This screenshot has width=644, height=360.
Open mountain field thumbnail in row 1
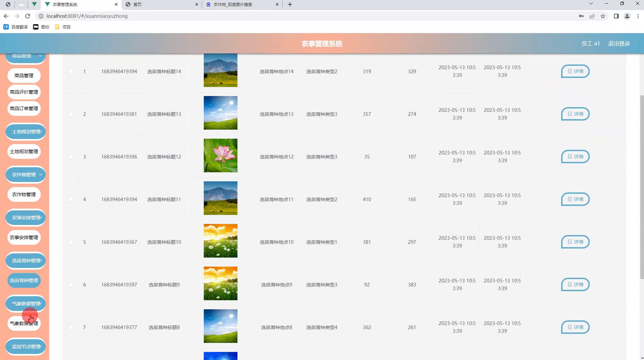point(220,70)
